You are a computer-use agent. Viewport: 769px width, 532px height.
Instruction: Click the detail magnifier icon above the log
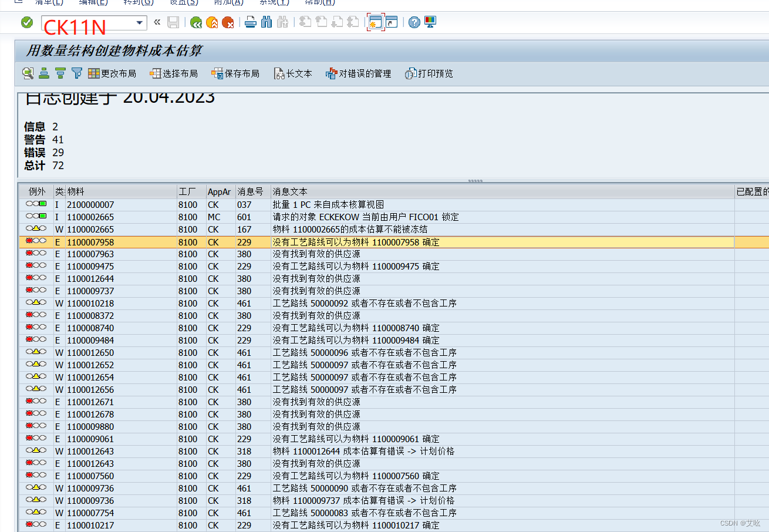click(27, 73)
